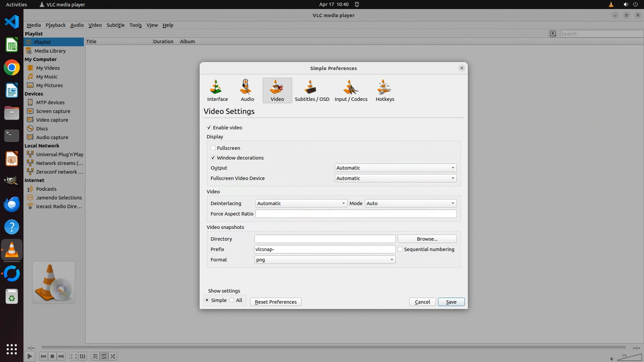The width and height of the screenshot is (644, 362).
Task: Click the Browse... button
Action: click(x=427, y=239)
